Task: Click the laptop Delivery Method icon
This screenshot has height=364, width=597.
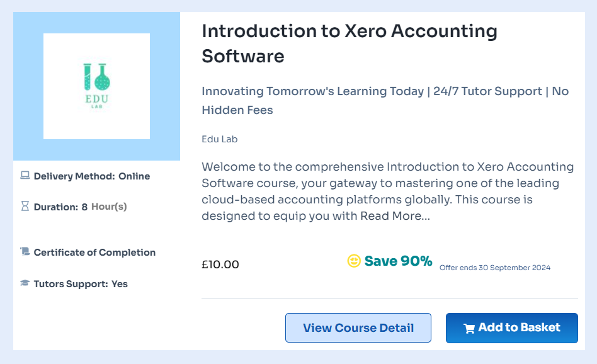Action: pyautogui.click(x=25, y=176)
